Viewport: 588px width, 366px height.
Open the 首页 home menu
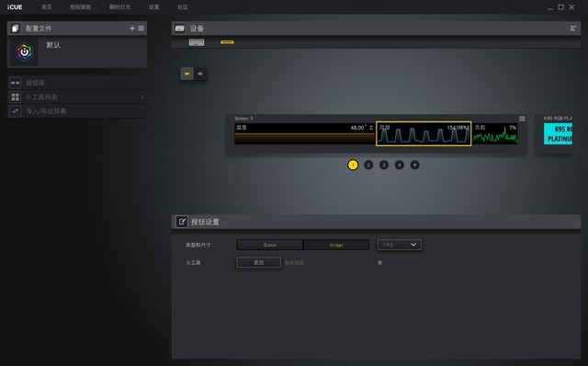click(47, 7)
